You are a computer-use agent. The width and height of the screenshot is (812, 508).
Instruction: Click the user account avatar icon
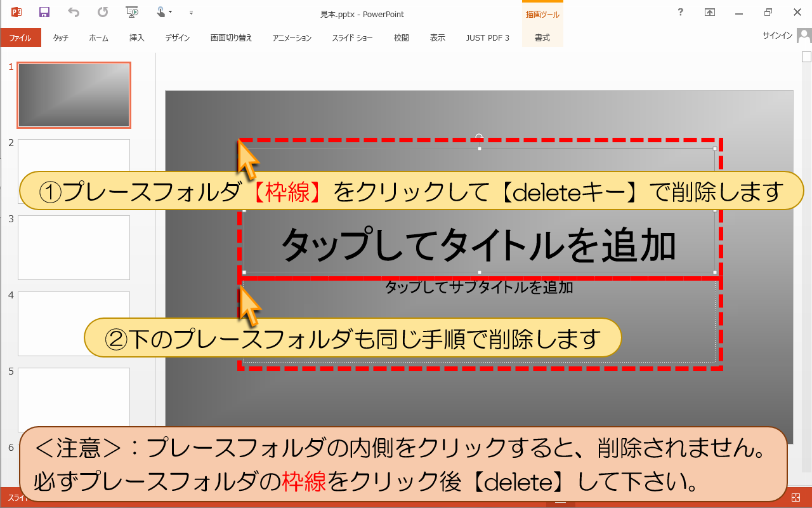804,36
